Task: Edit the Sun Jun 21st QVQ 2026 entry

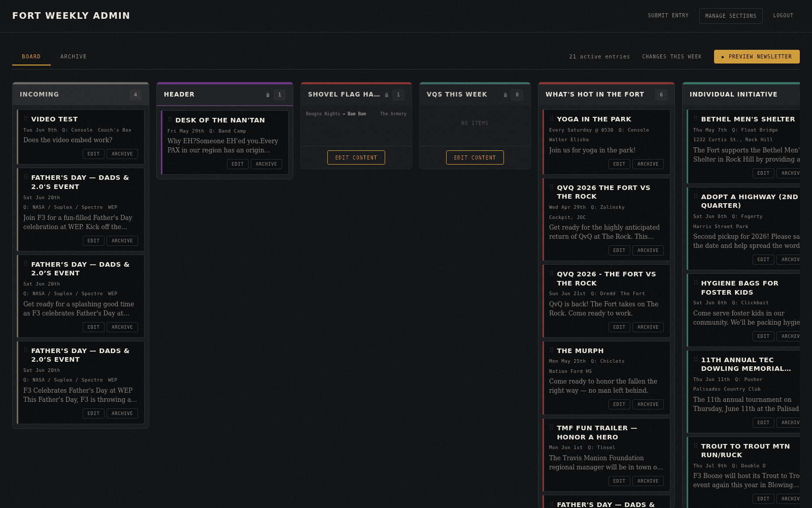Action: (619, 327)
